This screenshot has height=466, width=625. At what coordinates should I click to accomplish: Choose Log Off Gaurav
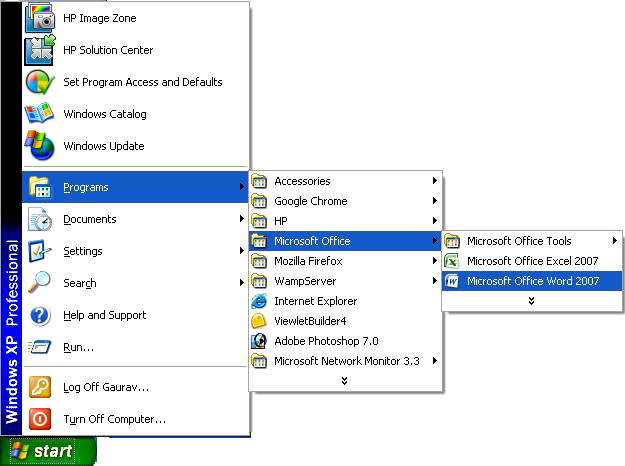pos(105,387)
